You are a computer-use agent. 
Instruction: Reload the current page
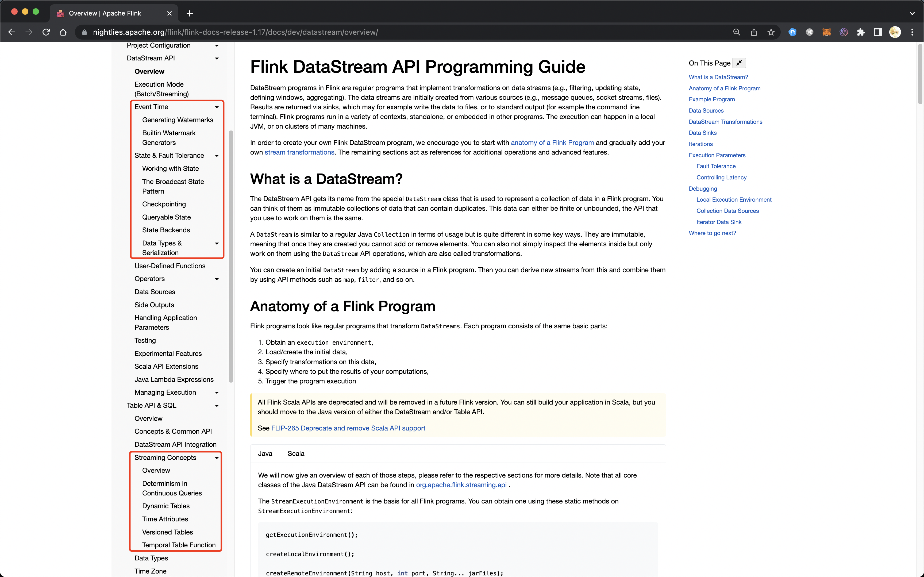point(46,32)
